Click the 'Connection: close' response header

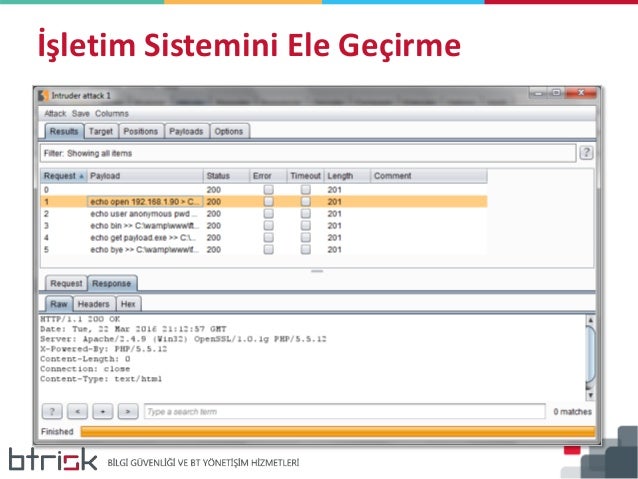coord(85,369)
